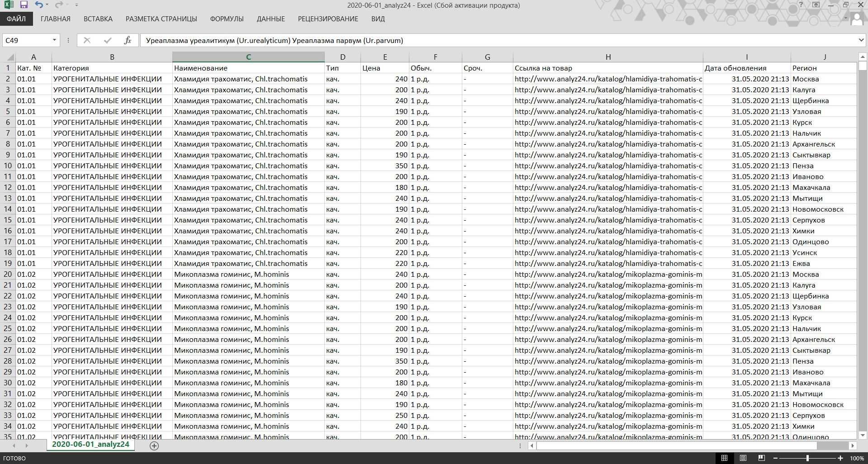This screenshot has height=464, width=868.
Task: Select column C header
Action: coord(248,57)
